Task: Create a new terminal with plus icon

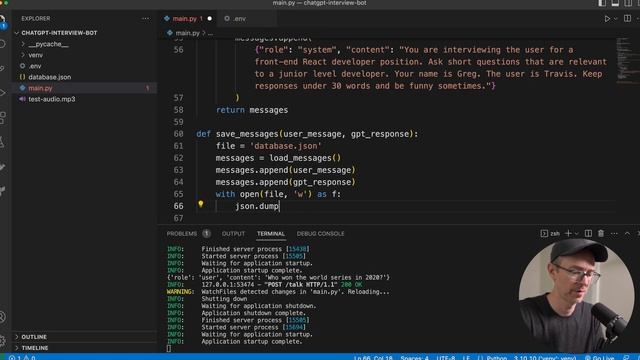Action: coord(568,233)
